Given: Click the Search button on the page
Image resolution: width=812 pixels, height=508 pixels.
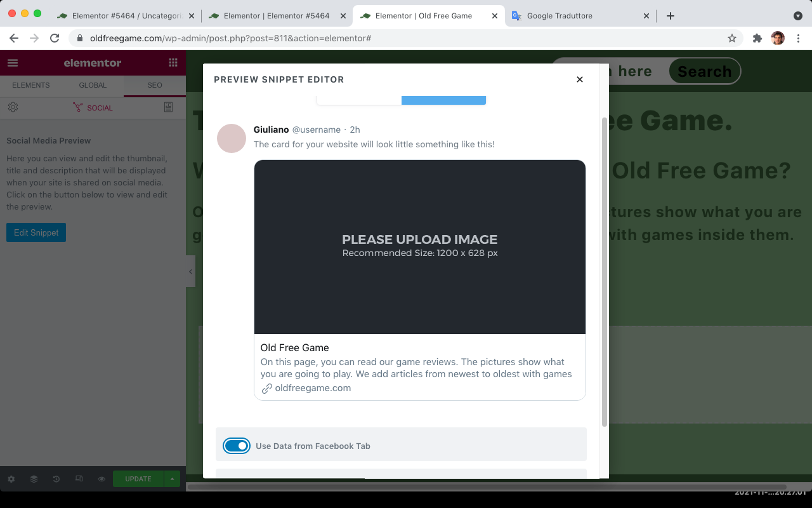Looking at the screenshot, I should click(704, 71).
